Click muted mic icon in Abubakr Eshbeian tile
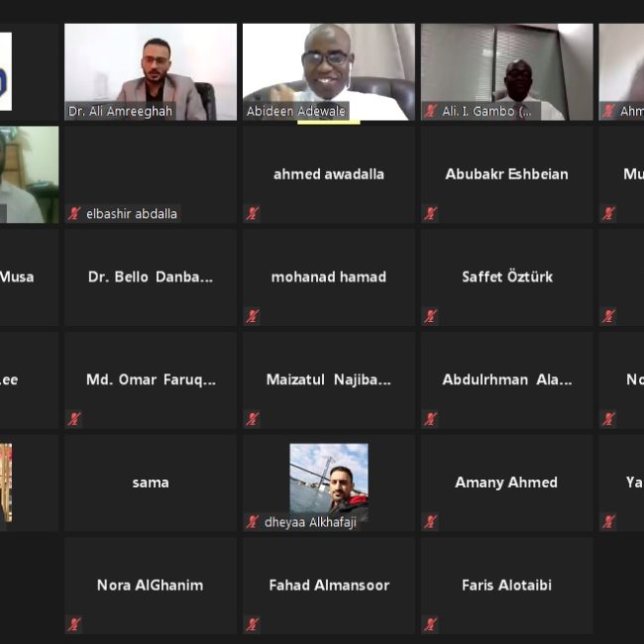644x644 pixels. point(431,214)
